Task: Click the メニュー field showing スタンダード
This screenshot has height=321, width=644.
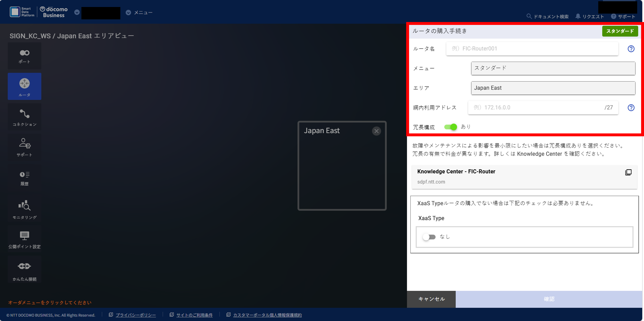Action: click(553, 68)
